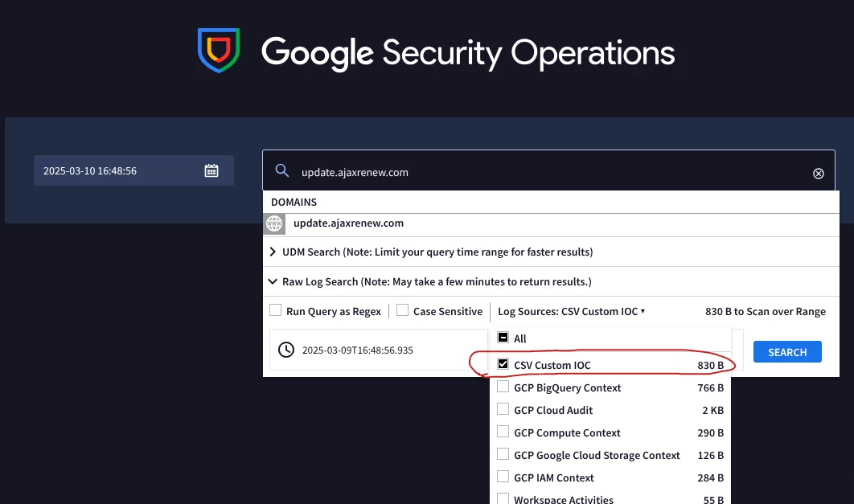Open the calendar date picker icon

click(211, 170)
